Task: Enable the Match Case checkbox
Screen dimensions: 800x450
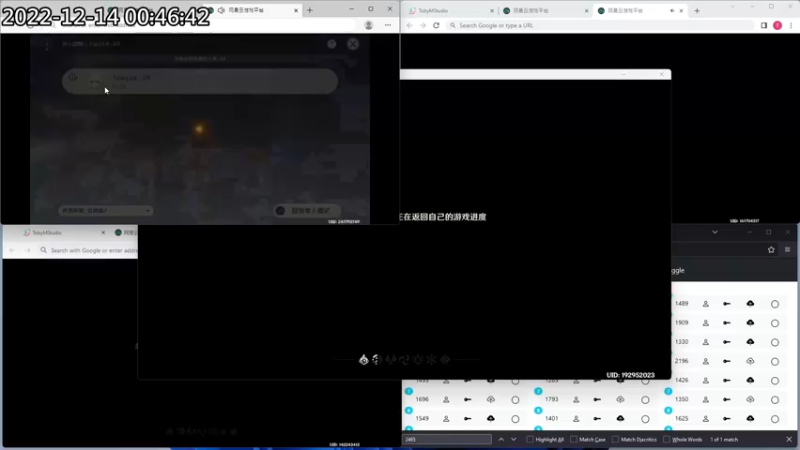Action: click(x=573, y=439)
